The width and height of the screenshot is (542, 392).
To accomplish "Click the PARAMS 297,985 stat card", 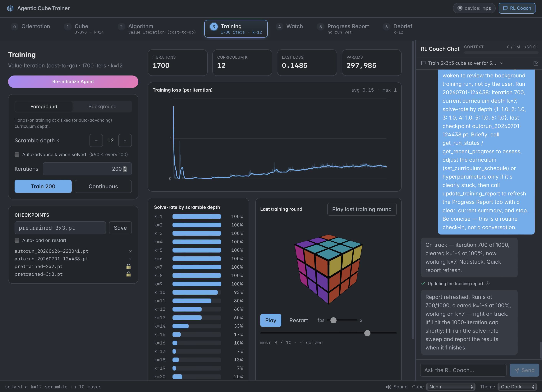I will [372, 63].
